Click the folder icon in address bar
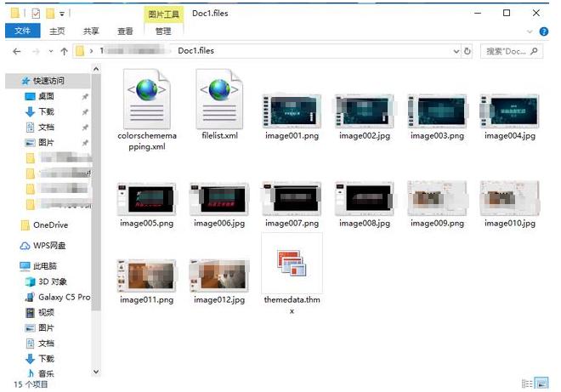The image size is (561, 392). pyautogui.click(x=80, y=51)
